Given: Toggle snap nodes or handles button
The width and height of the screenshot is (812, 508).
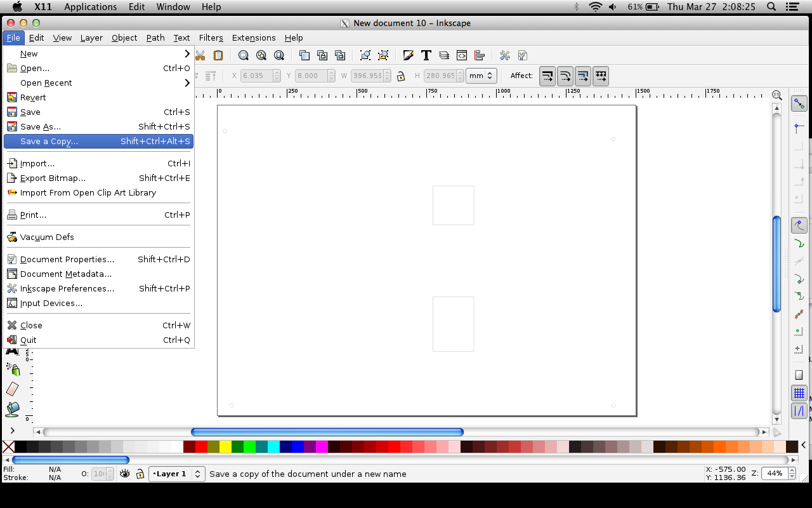Looking at the screenshot, I should (x=799, y=225).
